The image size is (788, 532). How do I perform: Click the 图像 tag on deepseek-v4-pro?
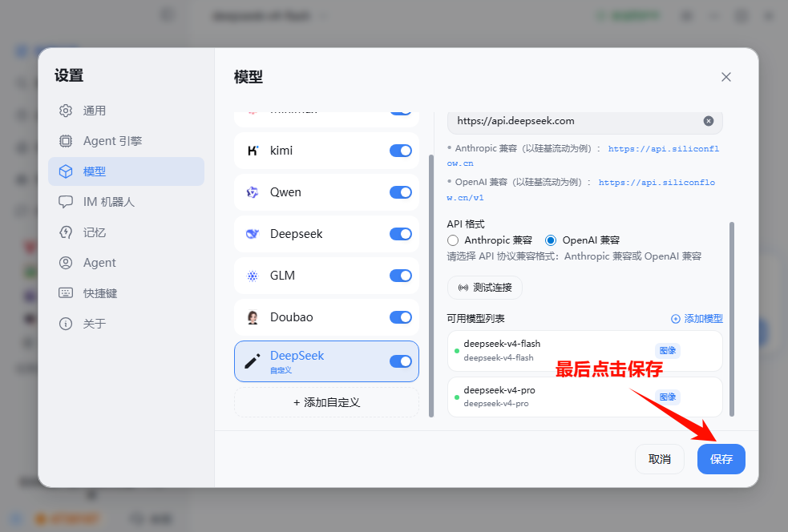[x=668, y=397]
